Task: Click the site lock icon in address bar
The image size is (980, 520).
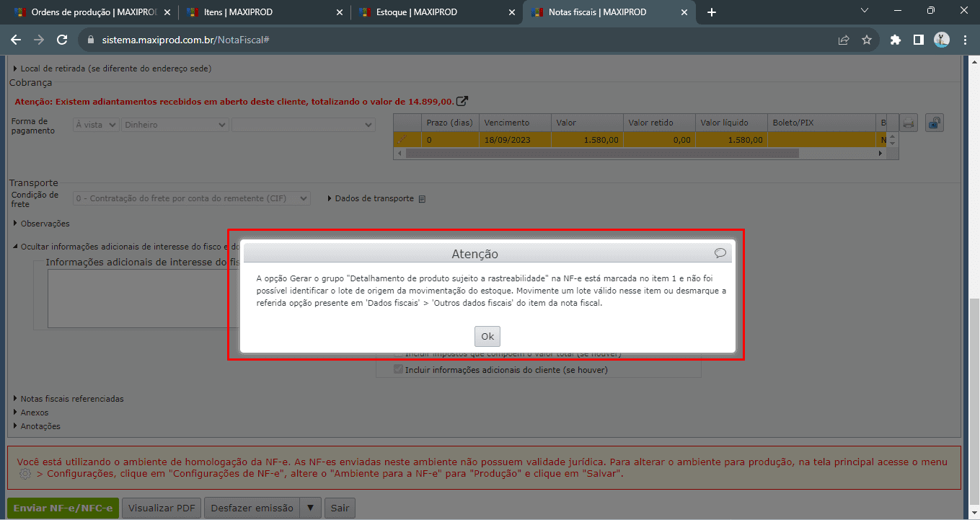Action: pos(91,40)
